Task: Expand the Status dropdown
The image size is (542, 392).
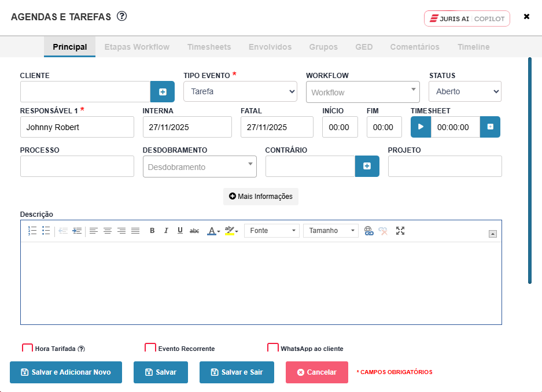Action: [464, 91]
